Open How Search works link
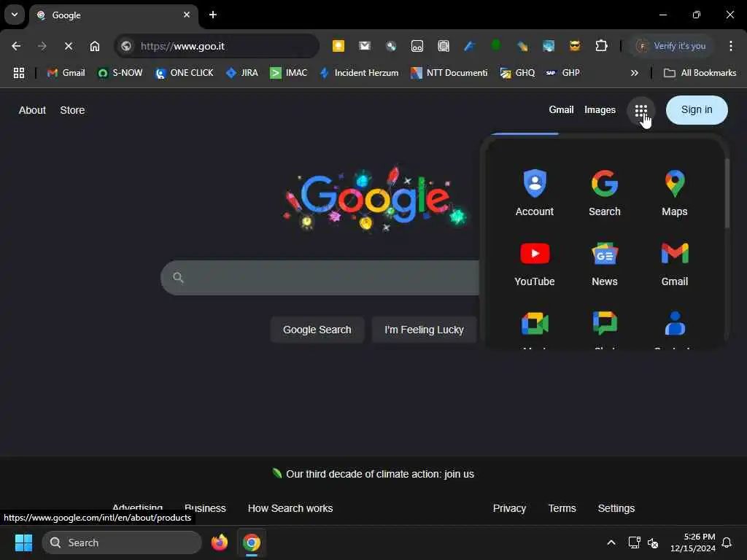Viewport: 747px width, 560px height. (290, 508)
